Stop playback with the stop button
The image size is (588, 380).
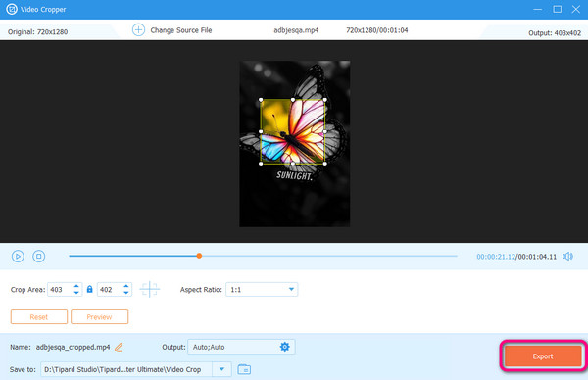38,257
